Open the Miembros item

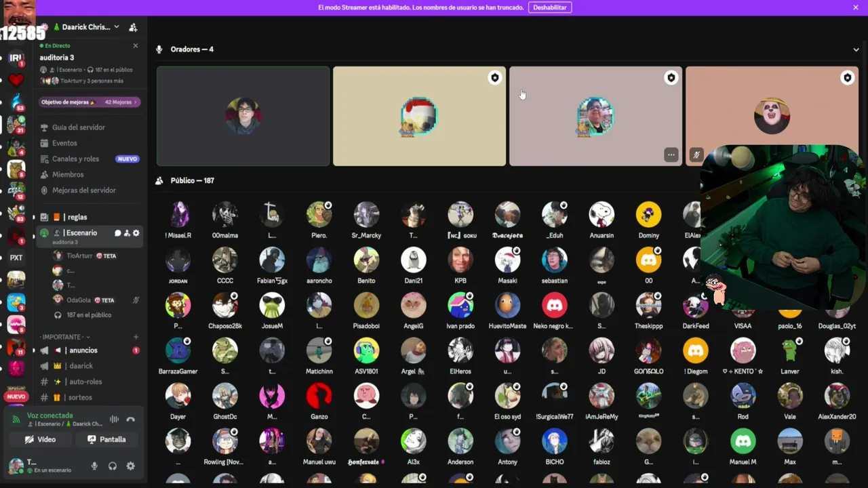(x=89, y=175)
